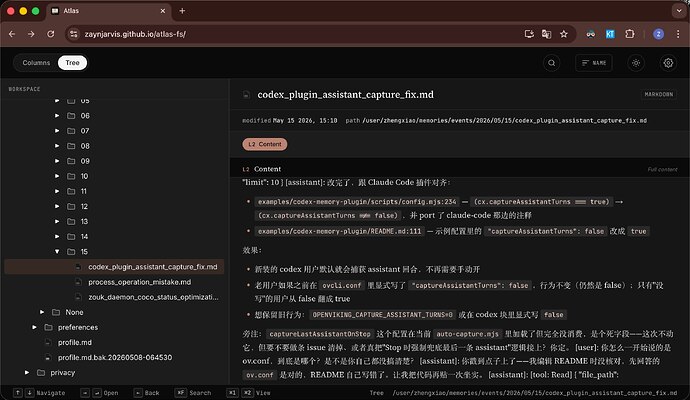Close the Atlas tab
Screen dimensions: 690x400
(x=163, y=11)
